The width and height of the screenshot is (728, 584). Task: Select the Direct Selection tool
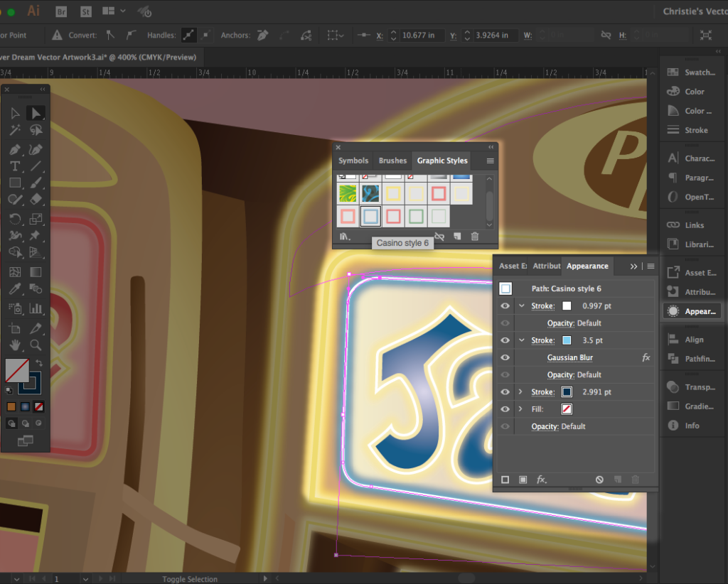coord(35,113)
